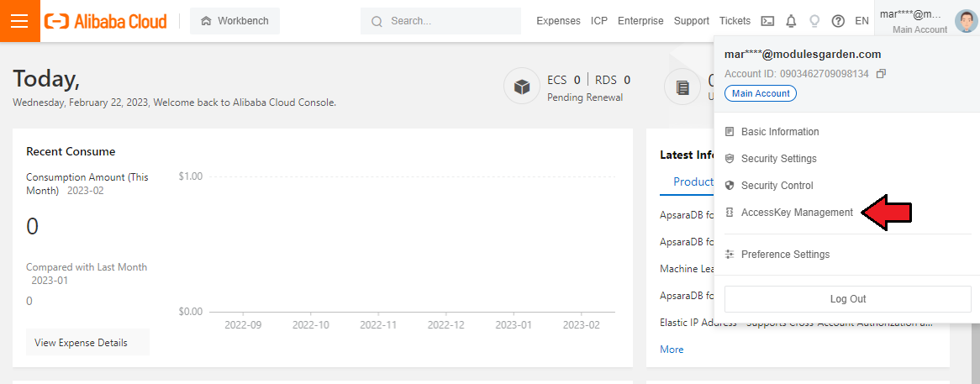This screenshot has height=384, width=980.
Task: Select the Product tab in Latest Info
Action: [x=693, y=181]
